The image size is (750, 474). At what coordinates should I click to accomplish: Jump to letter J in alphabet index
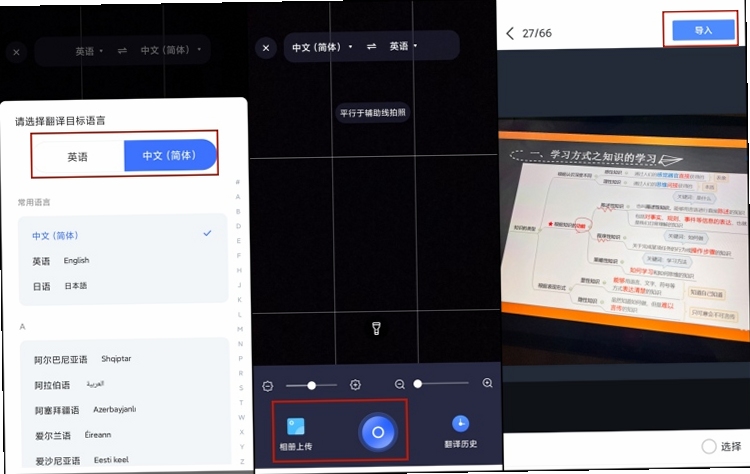(239, 285)
